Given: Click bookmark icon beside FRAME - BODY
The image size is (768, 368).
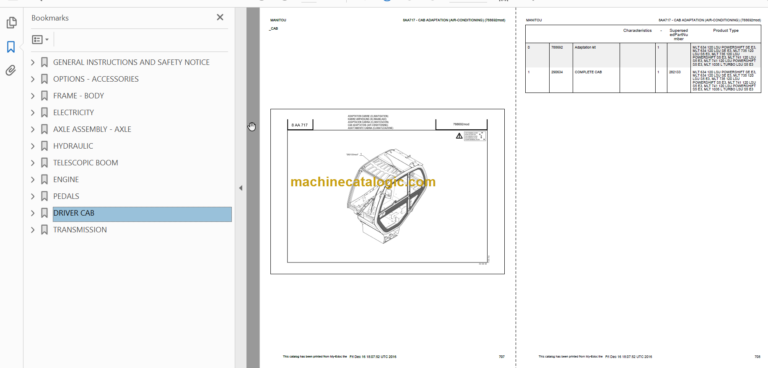Looking at the screenshot, I should pyautogui.click(x=44, y=96).
